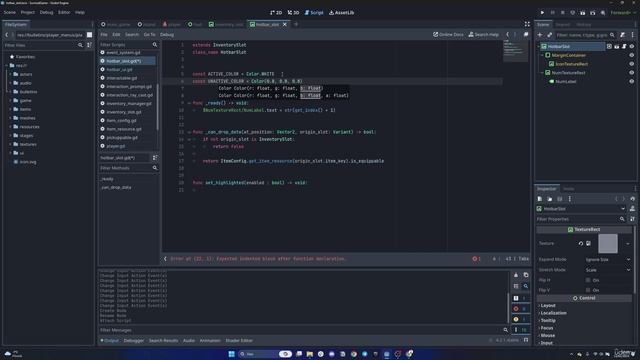Expand the Localization section
Viewport: 640px width, 360px height.
tap(553, 313)
